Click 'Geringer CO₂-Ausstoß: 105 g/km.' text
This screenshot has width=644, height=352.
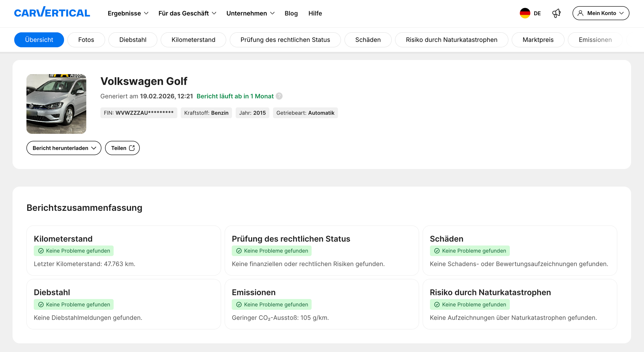[280, 318]
